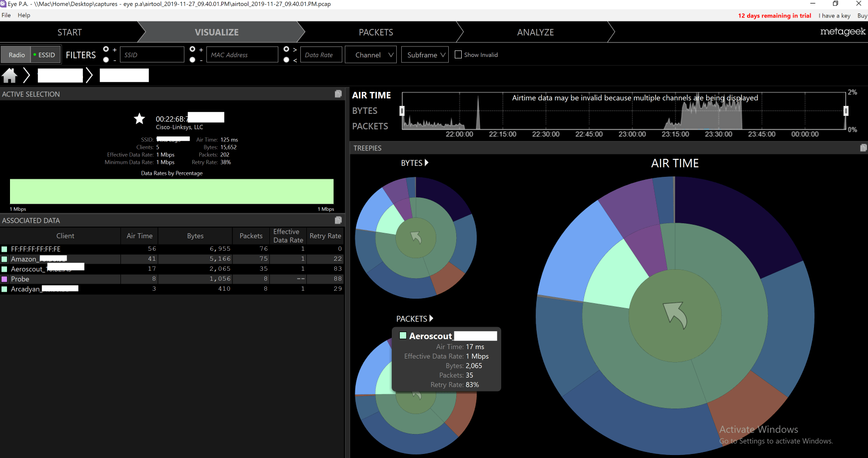Select the SSID include (+) radio button
Image resolution: width=868 pixels, height=458 pixels.
coord(106,49)
